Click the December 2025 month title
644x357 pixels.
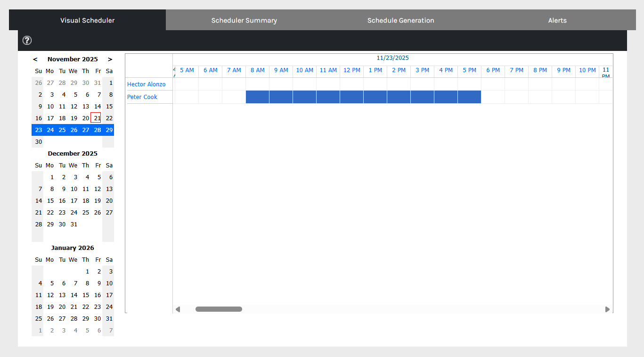73,154
